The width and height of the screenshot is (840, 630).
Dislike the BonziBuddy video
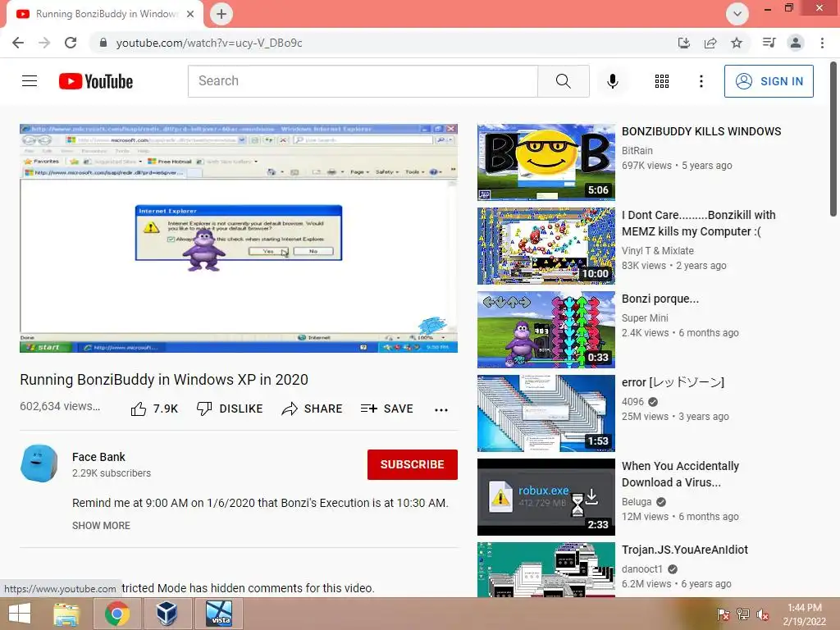[x=230, y=409]
